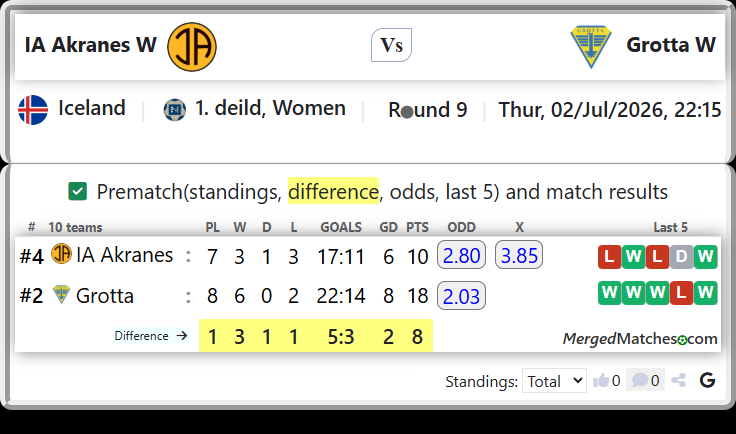Click Grotta's latest W result badge

click(x=705, y=292)
